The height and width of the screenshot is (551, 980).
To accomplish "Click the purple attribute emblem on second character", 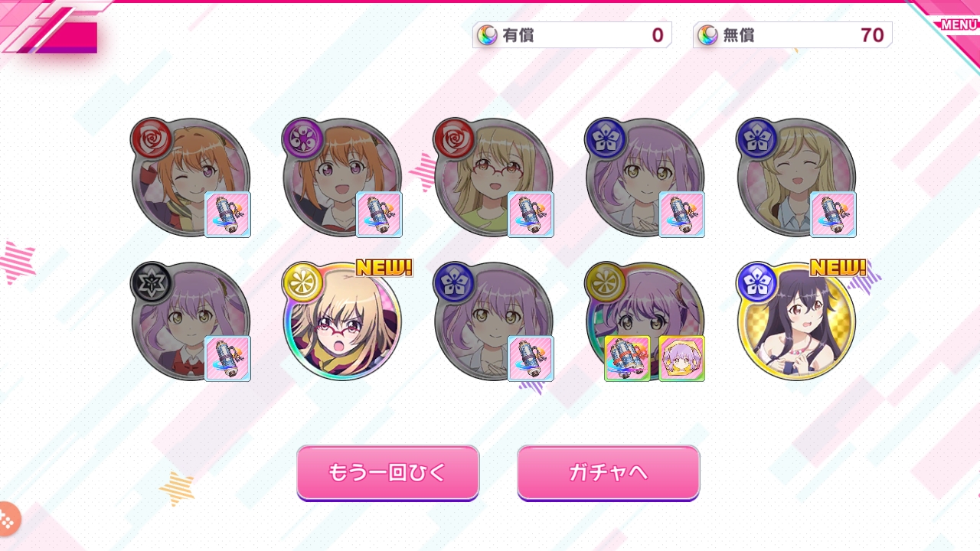I will (303, 139).
